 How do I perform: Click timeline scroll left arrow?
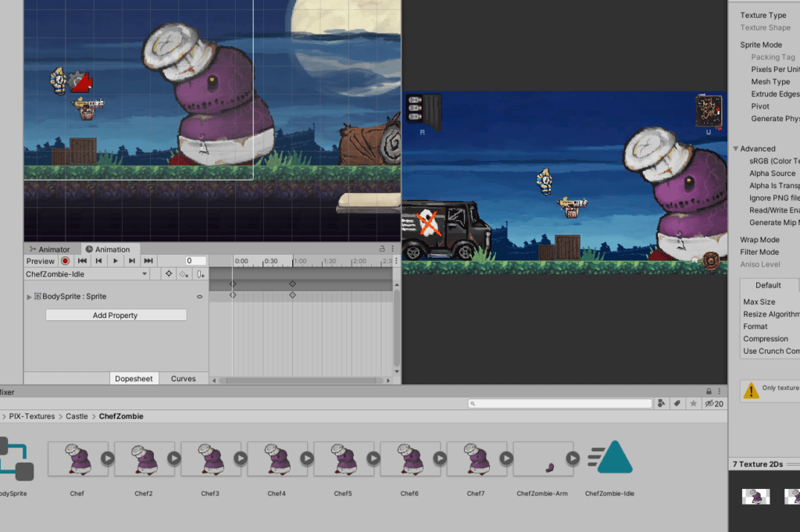tap(214, 380)
